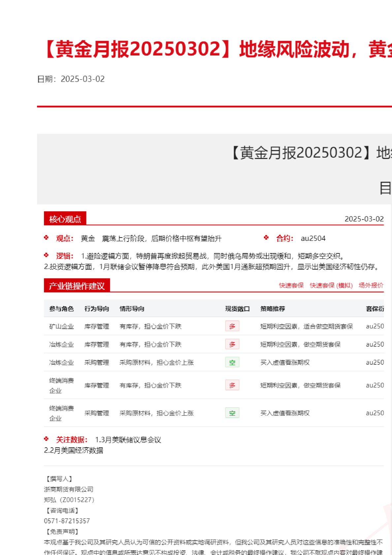Click the 策略推荐 column header
Screen dimensions: 392x555
273,309
